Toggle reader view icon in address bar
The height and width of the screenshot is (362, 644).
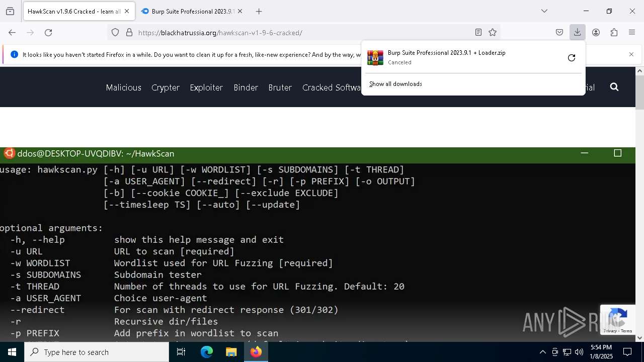point(478,33)
